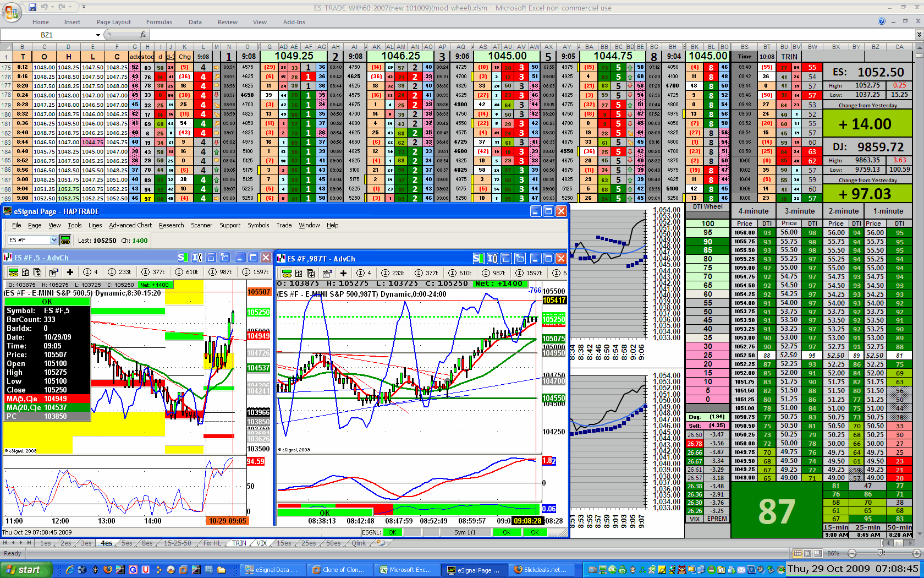Select the 233t interval in ES #F,5 toolbar

(x=120, y=272)
